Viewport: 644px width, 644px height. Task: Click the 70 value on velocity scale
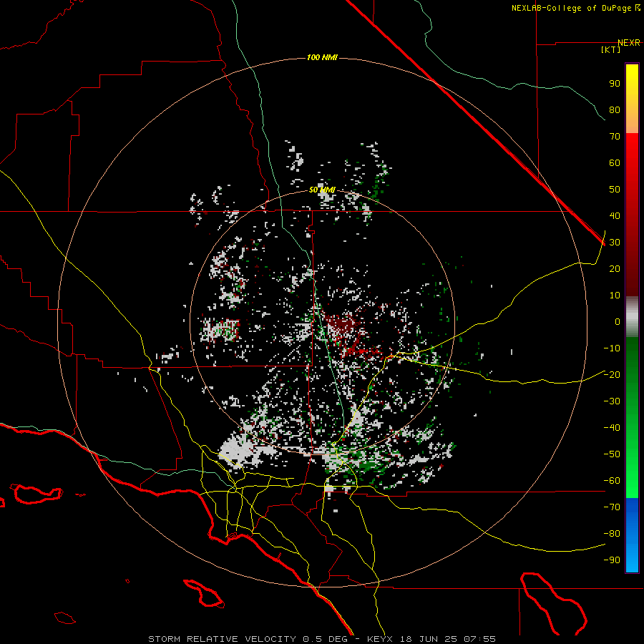[x=615, y=137]
